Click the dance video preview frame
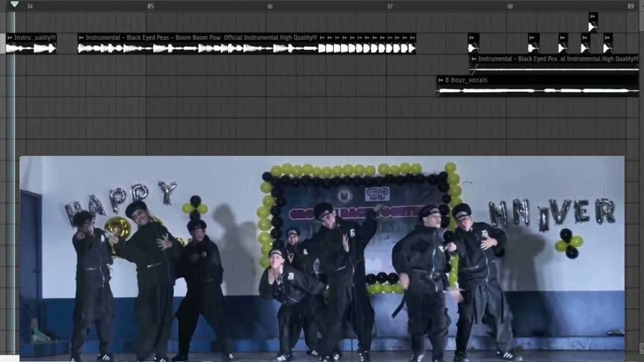This screenshot has height=362, width=644. click(322, 258)
